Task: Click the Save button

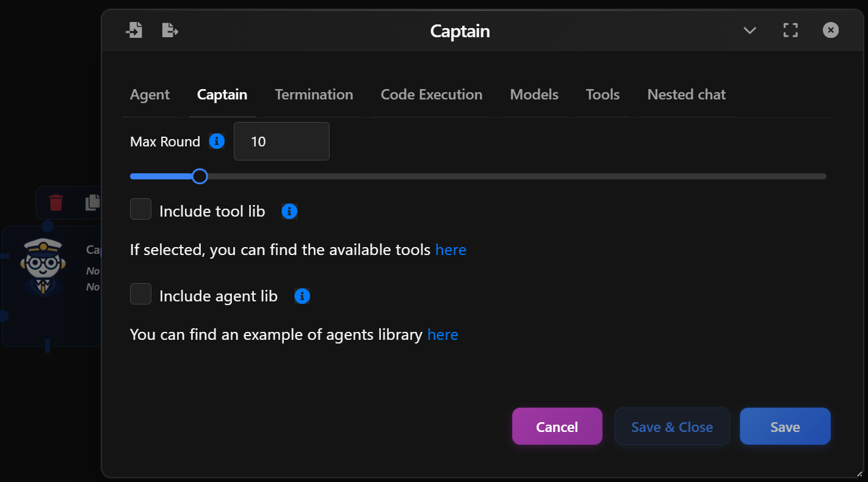Action: click(785, 426)
